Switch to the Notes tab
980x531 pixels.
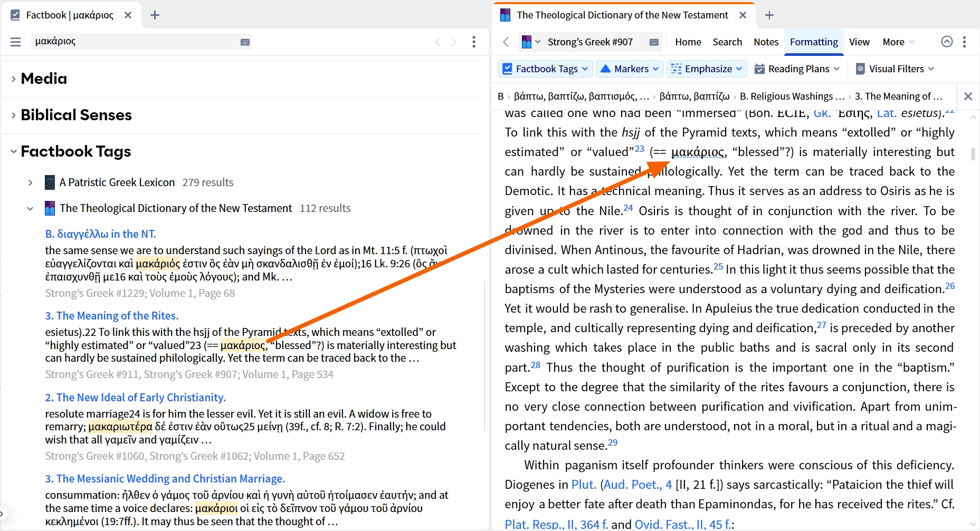click(766, 42)
